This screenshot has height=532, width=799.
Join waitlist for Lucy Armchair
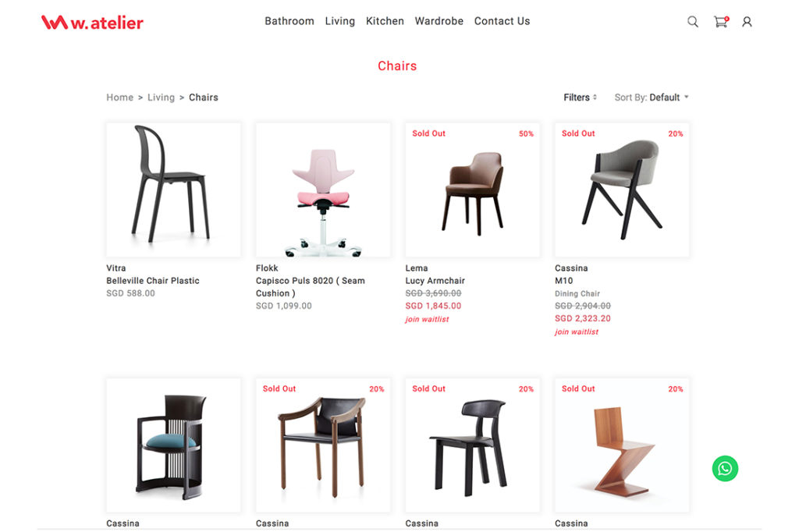coord(427,319)
